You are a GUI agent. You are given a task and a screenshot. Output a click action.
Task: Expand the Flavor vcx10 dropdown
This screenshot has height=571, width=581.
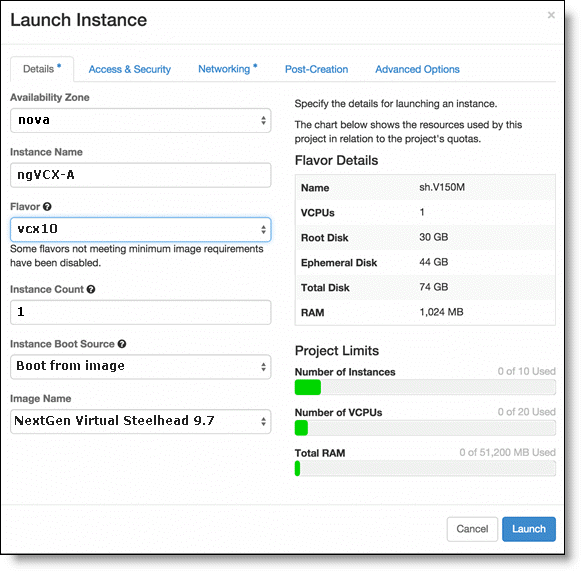[140, 230]
